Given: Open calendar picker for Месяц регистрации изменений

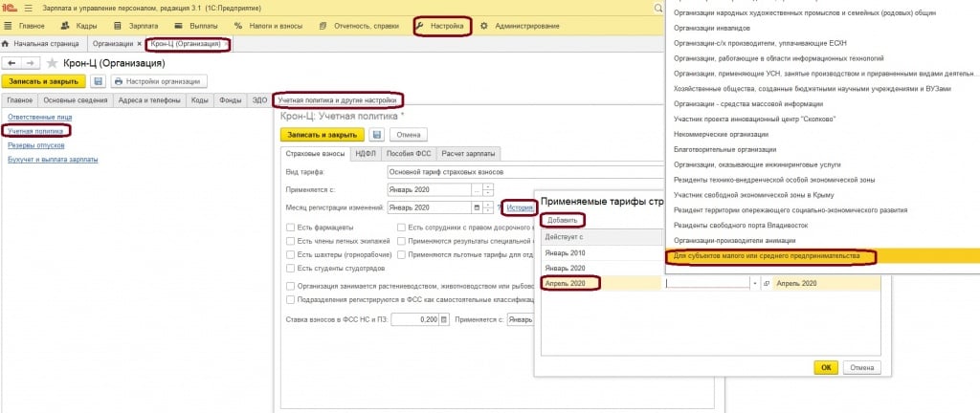Looking at the screenshot, I should click(477, 207).
